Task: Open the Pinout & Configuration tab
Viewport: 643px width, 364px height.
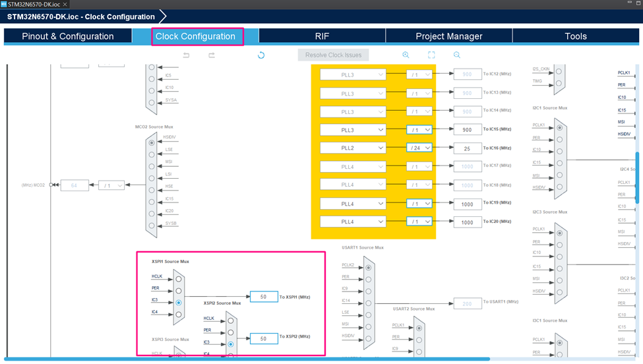Action: tap(68, 36)
